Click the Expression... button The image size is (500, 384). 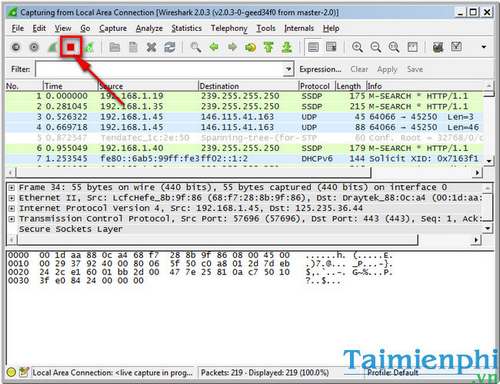click(320, 69)
